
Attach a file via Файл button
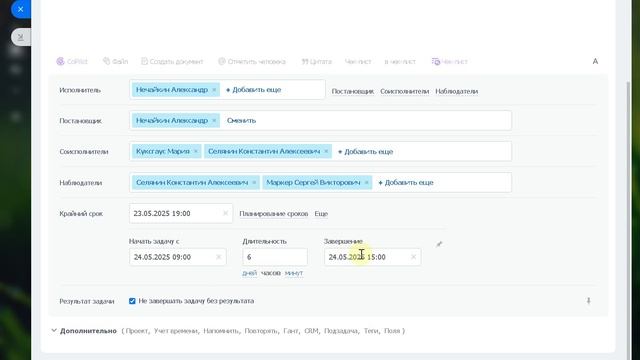click(116, 62)
